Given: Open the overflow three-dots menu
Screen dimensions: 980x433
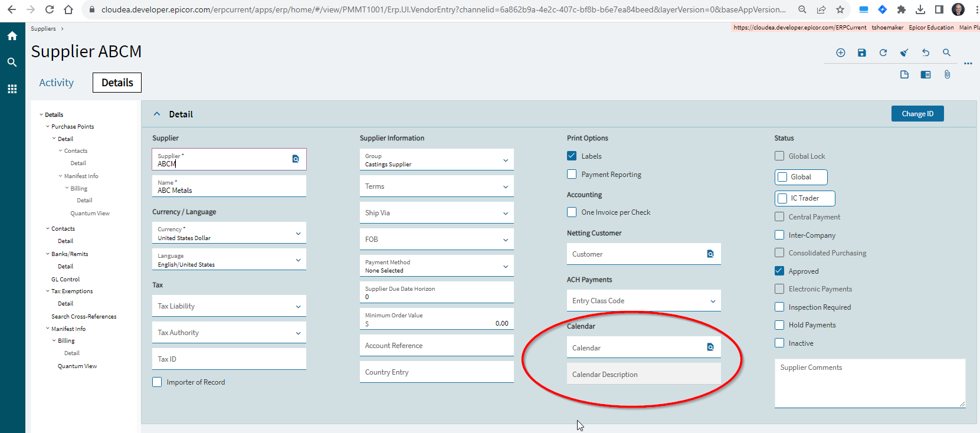Looking at the screenshot, I should point(968,63).
